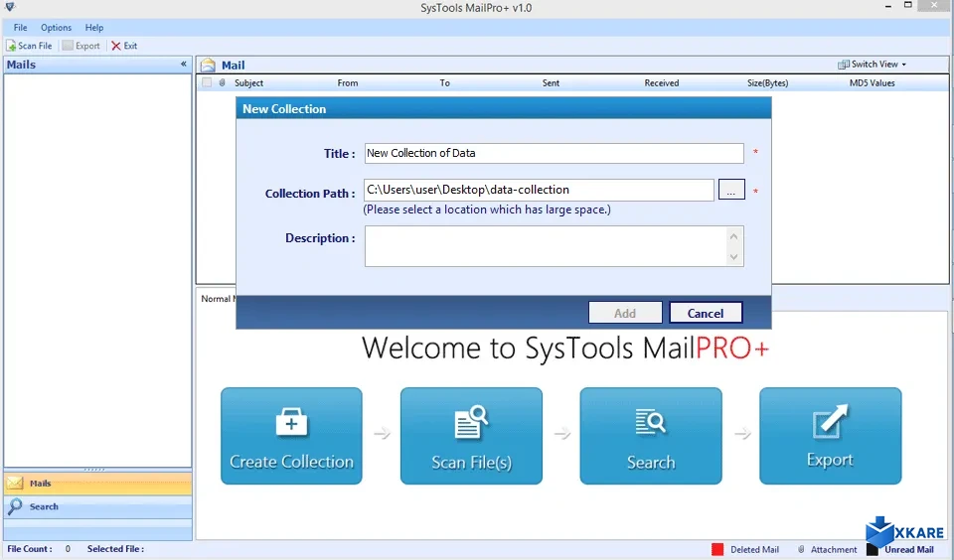This screenshot has width=954, height=560.
Task: Select the Mails section in sidebar
Action: tap(98, 484)
